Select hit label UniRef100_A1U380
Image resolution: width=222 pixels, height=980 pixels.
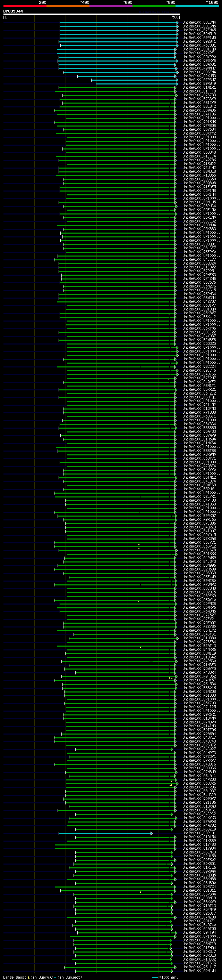pyautogui.click(x=199, y=638)
